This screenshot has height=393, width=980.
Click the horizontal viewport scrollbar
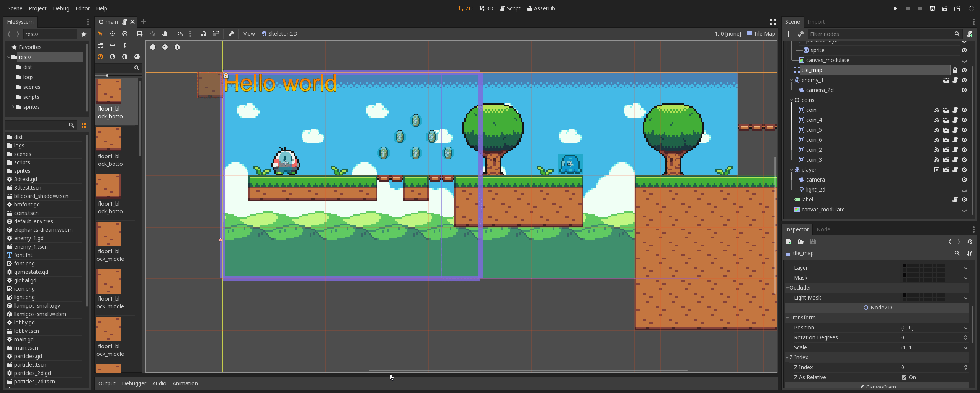pos(528,370)
